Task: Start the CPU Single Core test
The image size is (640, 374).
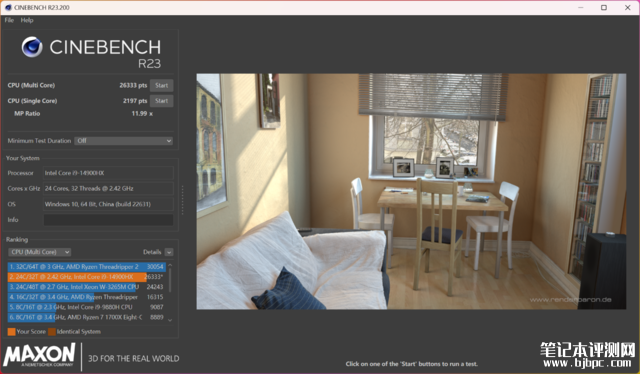Action: (162, 101)
